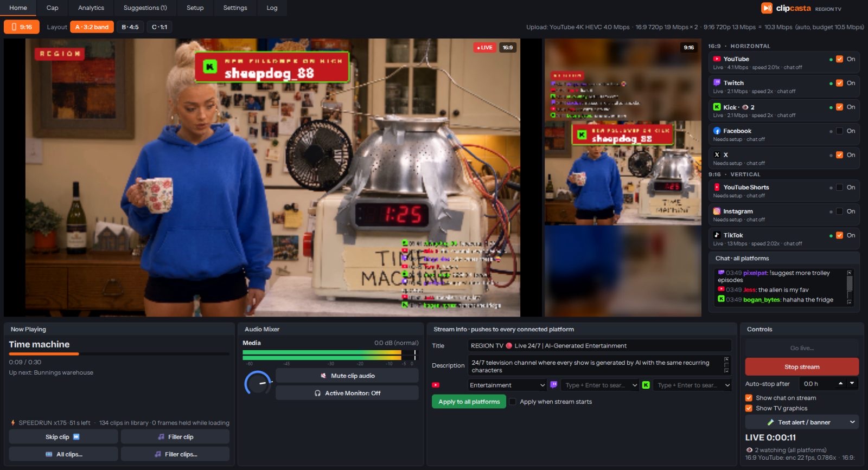
Task: Click the clipcasta logo icon
Action: (x=767, y=8)
